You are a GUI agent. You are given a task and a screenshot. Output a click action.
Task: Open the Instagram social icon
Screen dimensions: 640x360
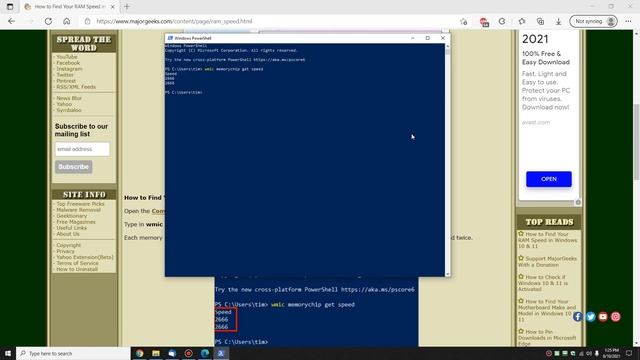(x=616, y=316)
